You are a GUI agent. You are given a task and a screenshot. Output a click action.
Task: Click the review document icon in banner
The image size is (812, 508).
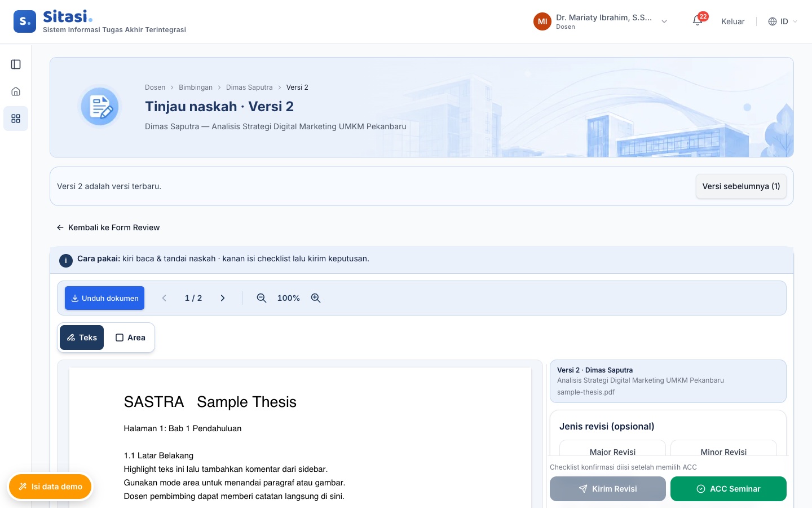[100, 106]
